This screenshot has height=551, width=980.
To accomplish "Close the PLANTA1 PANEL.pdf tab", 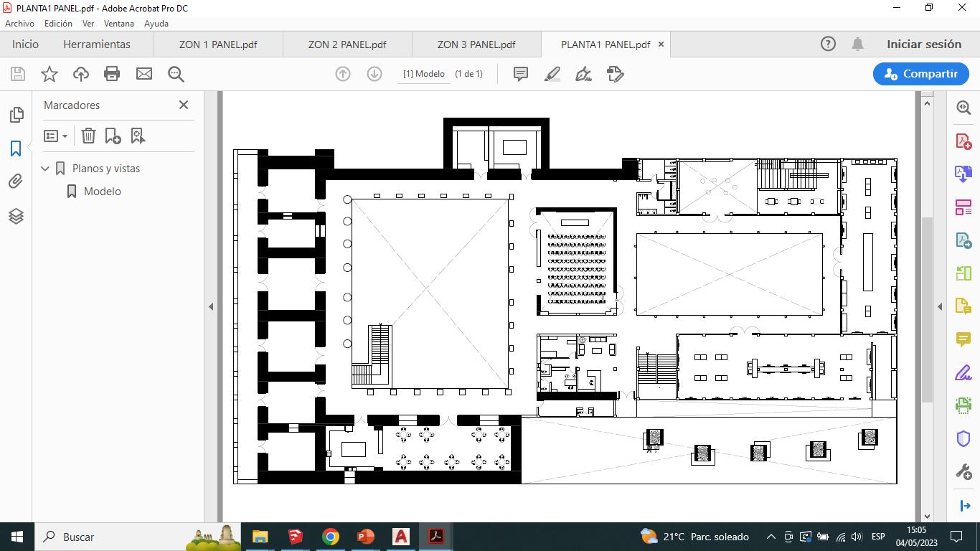I will point(661,44).
